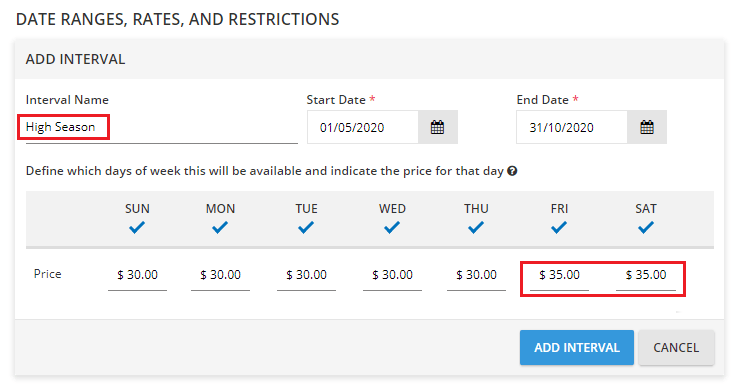
Task: Toggle the SAT availability checkmark
Action: (646, 228)
